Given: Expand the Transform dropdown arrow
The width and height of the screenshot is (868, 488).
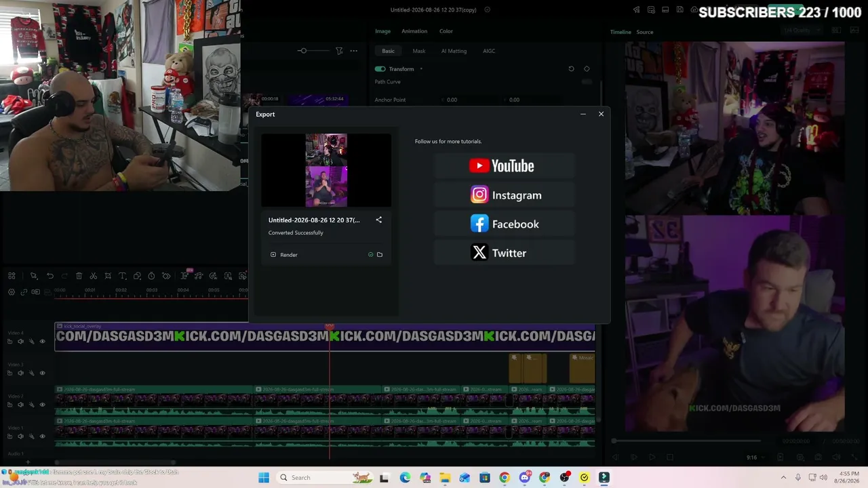Looking at the screenshot, I should pyautogui.click(x=421, y=68).
